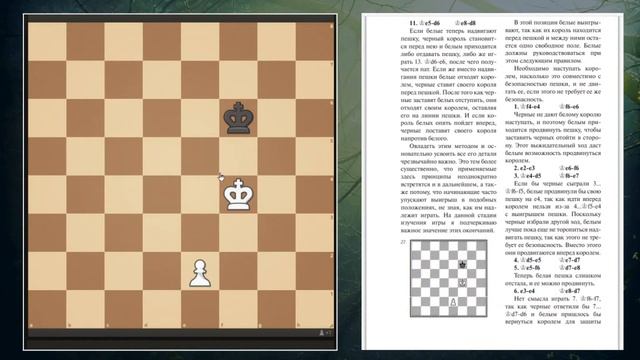Image resolution: width=640 pixels, height=360 pixels.
Task: Click the f5 square between the two kings
Action: click(x=238, y=156)
